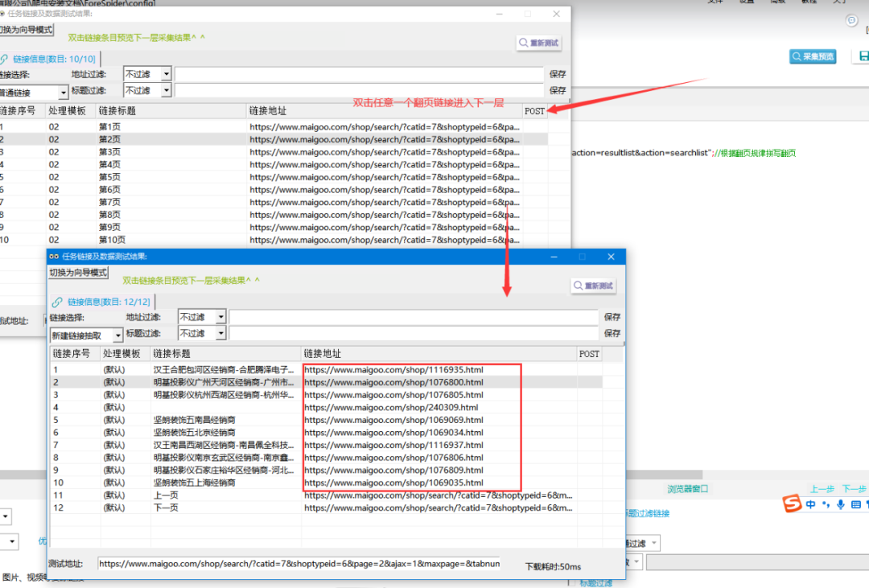Focus 地址过滤 text field in front window
The width and height of the screenshot is (869, 588).
[x=414, y=317]
